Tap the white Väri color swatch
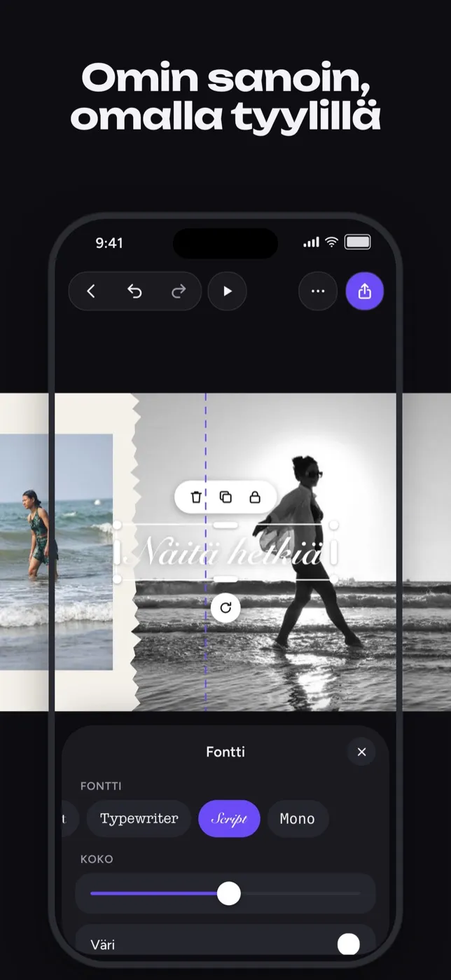 point(349,944)
